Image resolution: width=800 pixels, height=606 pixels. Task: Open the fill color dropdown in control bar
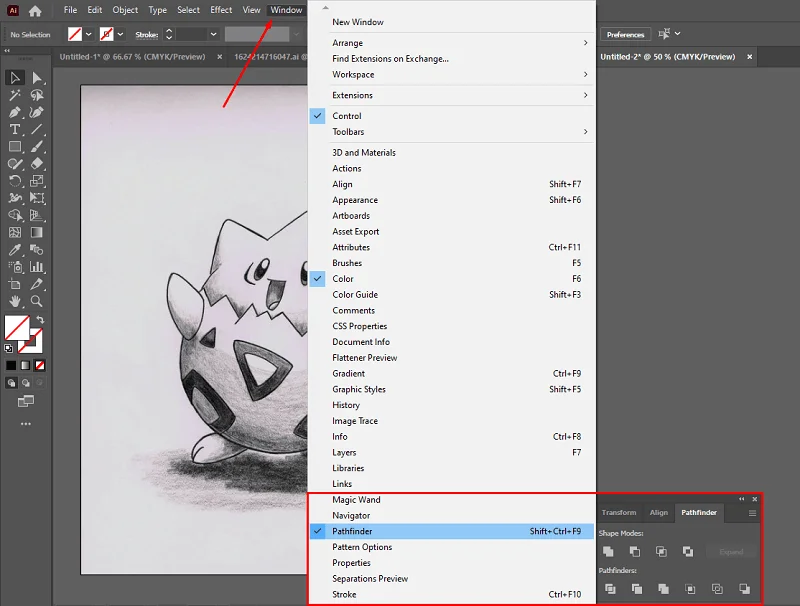pos(89,35)
